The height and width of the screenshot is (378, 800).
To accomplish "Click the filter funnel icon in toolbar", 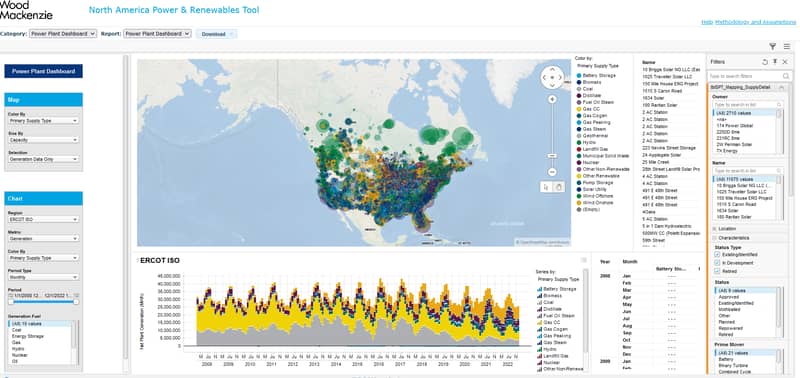I will click(x=772, y=46).
